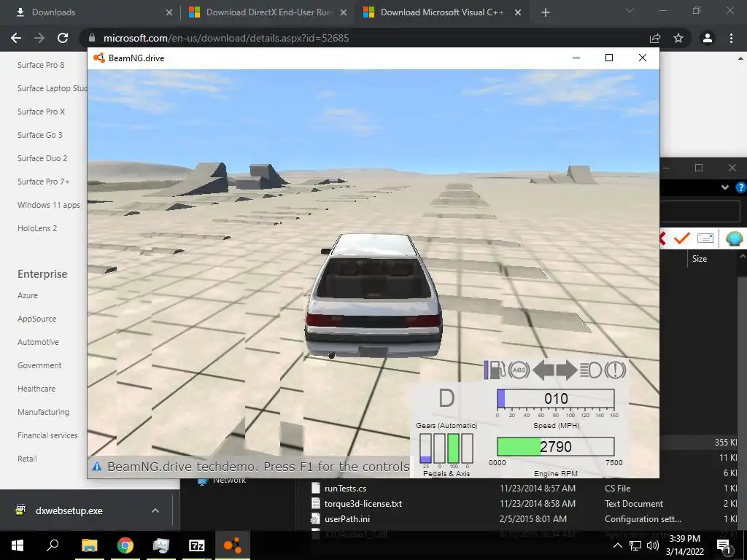Click the BeamNG.drive logo in title bar

(x=99, y=58)
